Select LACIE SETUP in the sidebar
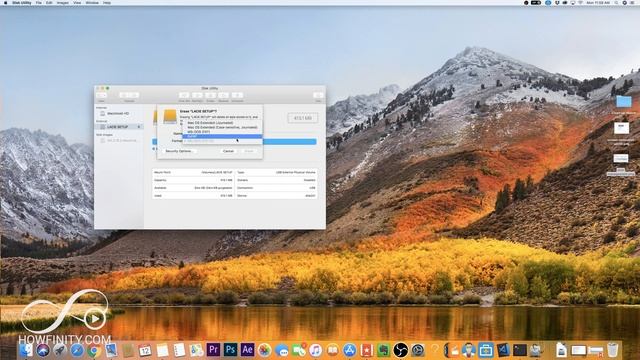This screenshot has width=640, height=360. pyautogui.click(x=118, y=127)
